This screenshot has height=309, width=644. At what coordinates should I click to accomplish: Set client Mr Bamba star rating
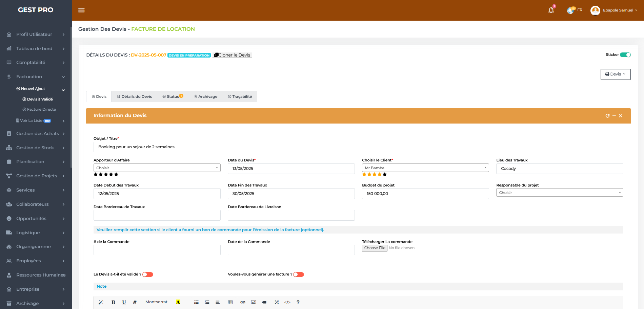coord(374,174)
